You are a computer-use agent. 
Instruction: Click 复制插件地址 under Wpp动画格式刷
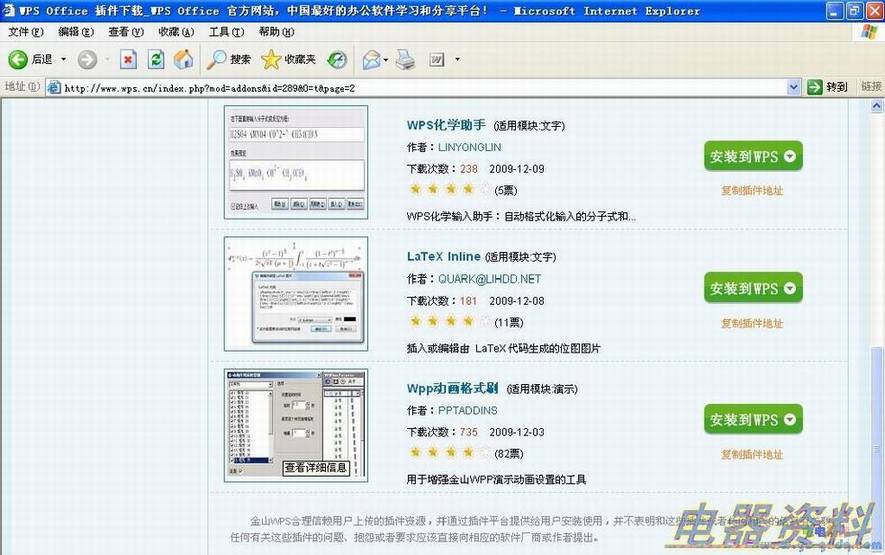coord(752,455)
